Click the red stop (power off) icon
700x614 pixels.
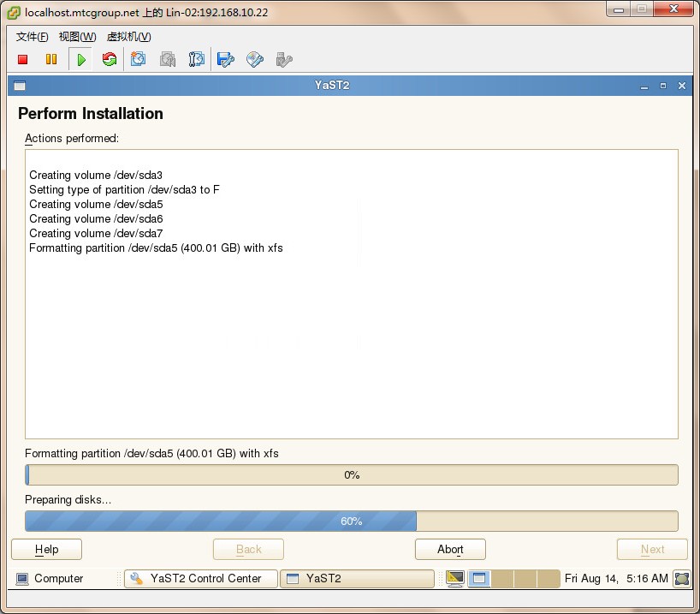point(23,59)
